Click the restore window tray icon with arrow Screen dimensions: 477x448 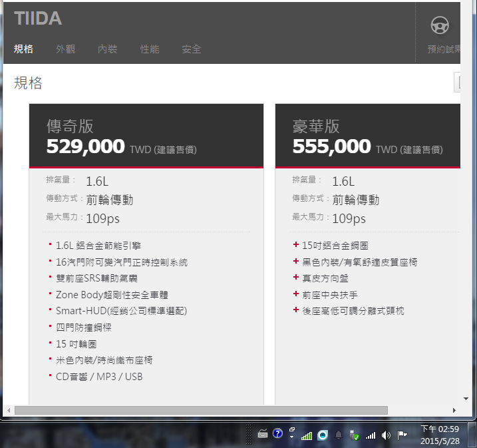pyautogui.click(x=292, y=433)
